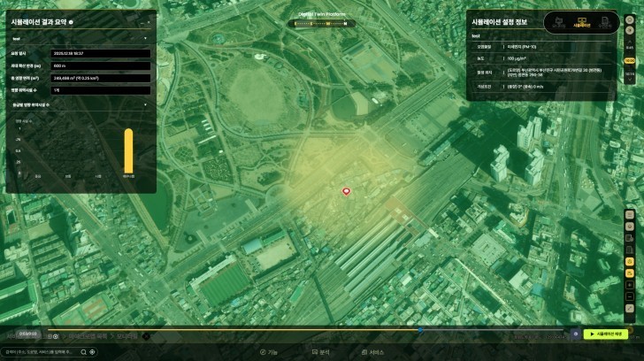
Task: Click info icon beside 시뮬레이션 결과 요약 title
Action: pyautogui.click(x=71, y=19)
